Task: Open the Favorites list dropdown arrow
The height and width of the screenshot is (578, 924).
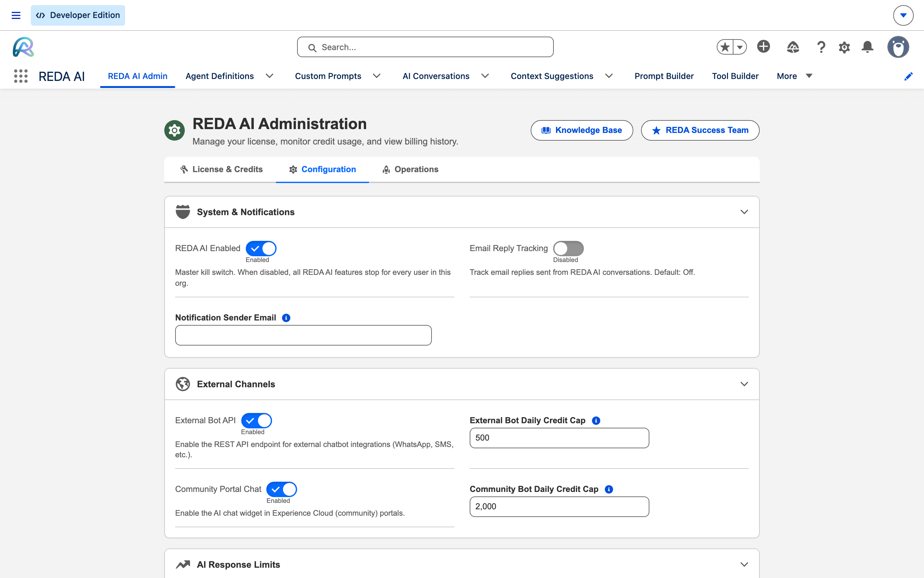Action: [740, 47]
